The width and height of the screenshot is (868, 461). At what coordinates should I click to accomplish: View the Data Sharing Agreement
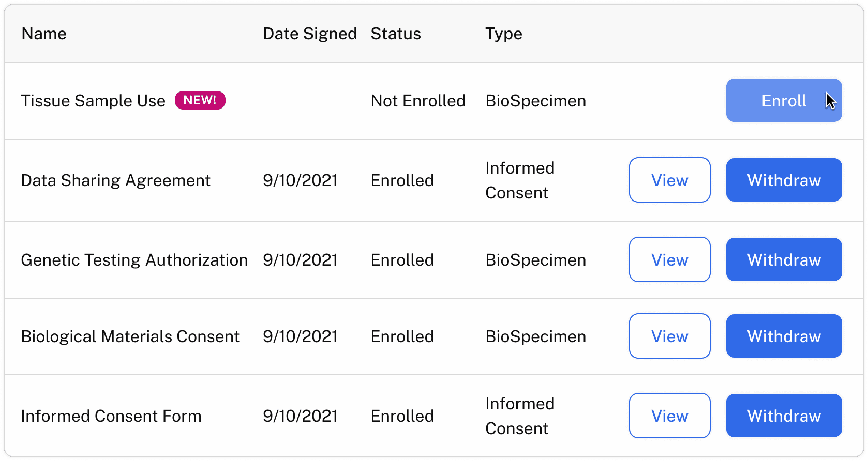point(669,180)
